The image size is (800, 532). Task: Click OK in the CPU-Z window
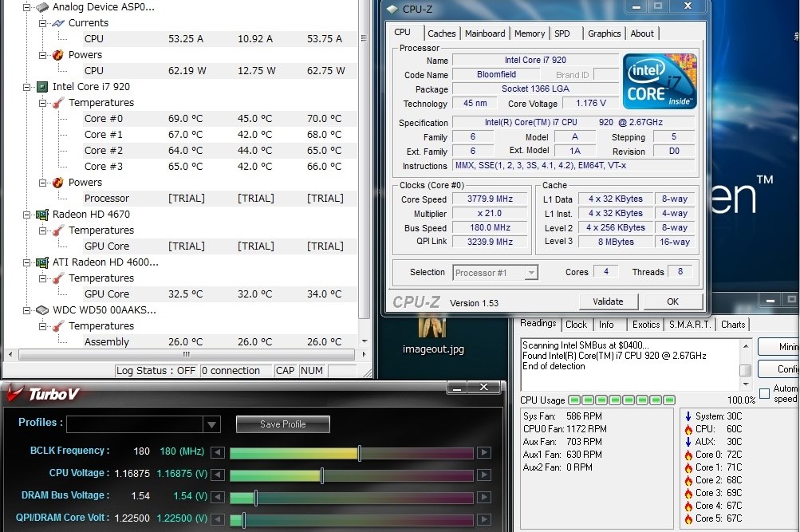[x=673, y=301]
